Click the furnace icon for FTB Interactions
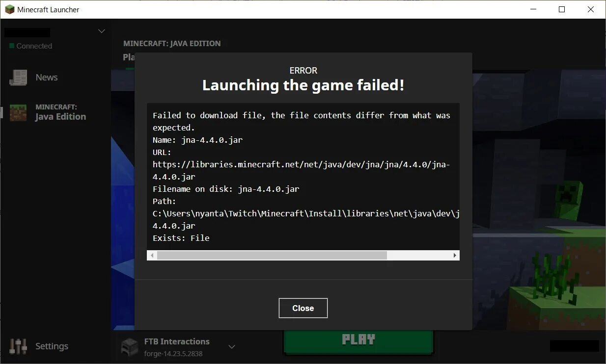 pyautogui.click(x=130, y=347)
